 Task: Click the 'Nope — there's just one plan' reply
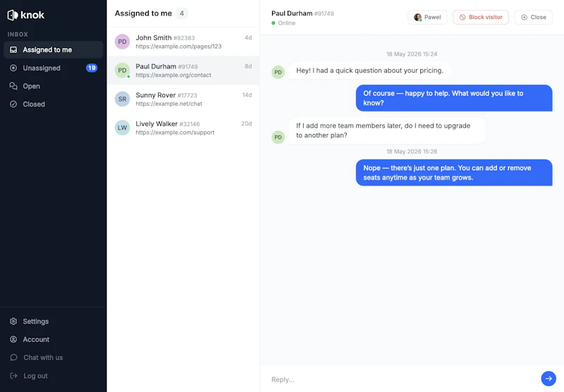point(454,173)
